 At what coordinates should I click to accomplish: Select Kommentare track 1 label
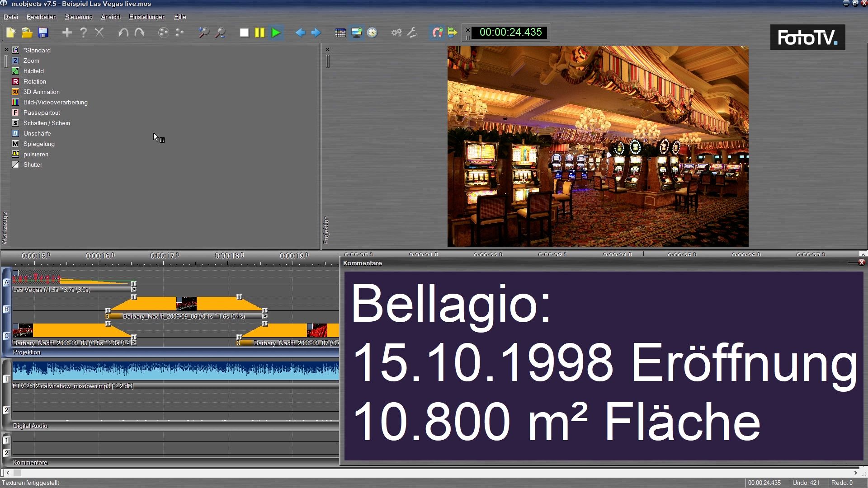[x=6, y=440]
